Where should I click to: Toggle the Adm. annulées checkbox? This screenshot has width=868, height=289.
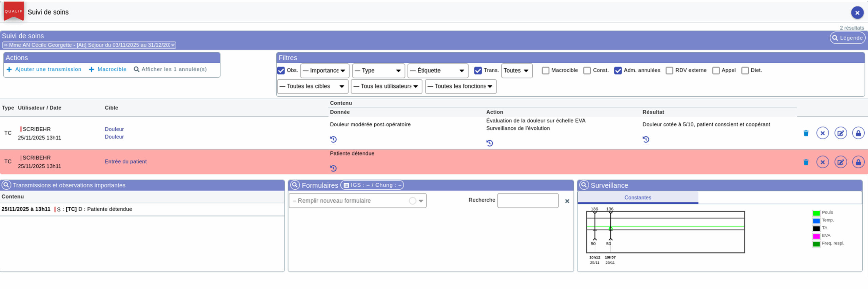coord(618,70)
